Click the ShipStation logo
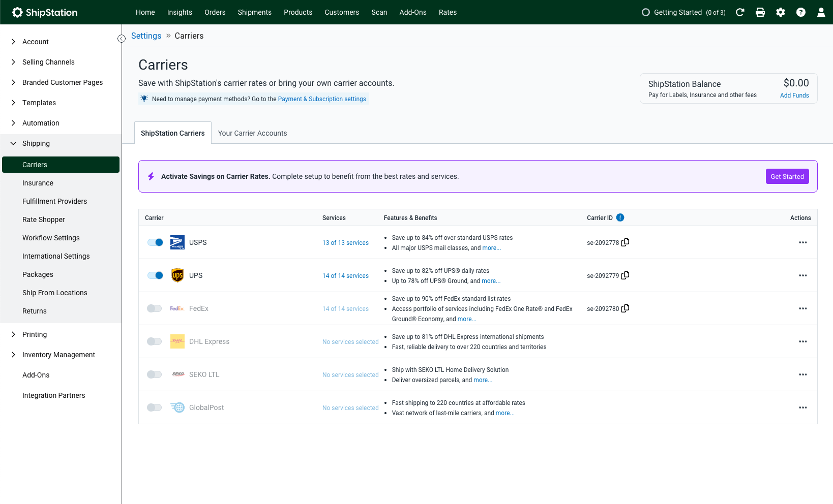The height and width of the screenshot is (504, 833). 45,12
